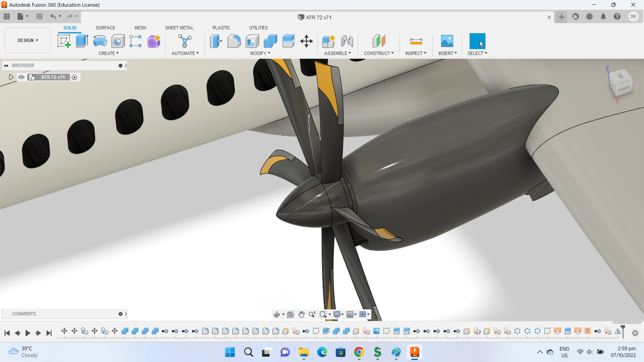Open the Job Status clock icon
The image size is (644, 362).
[x=589, y=17]
